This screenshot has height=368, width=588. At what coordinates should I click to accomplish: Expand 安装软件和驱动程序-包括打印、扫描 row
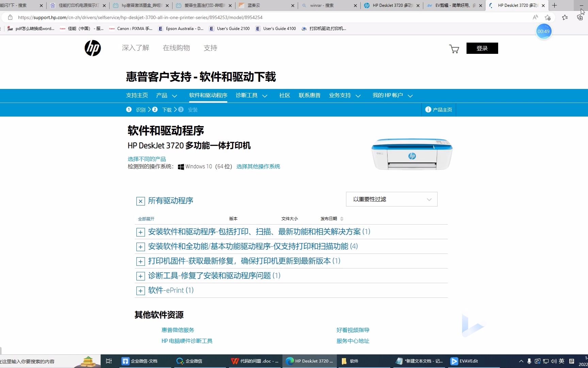pos(141,232)
